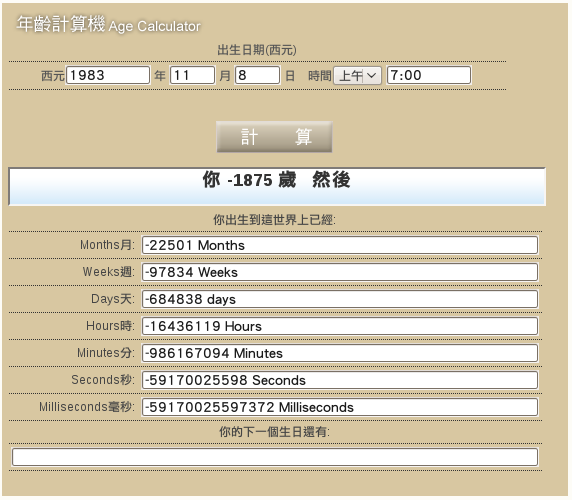Focus the Days result field

pyautogui.click(x=340, y=299)
